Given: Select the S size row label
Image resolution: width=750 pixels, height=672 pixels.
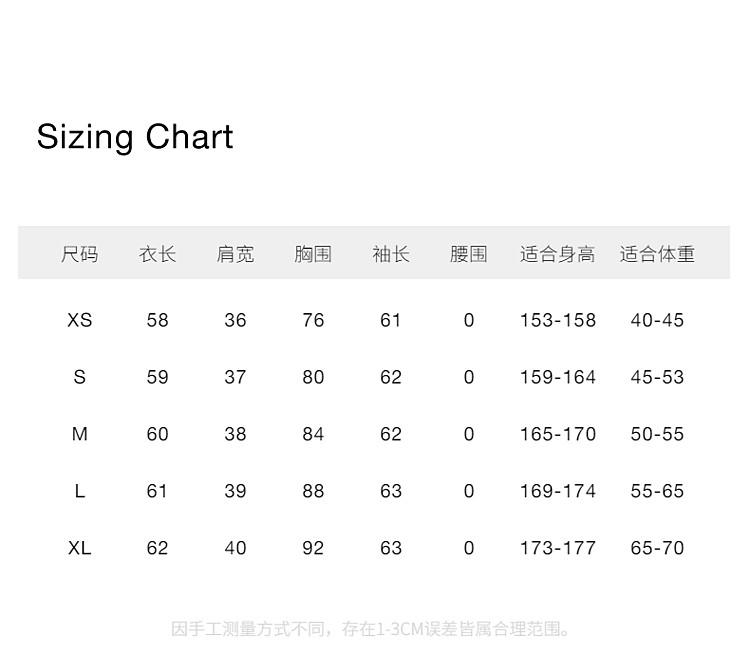Looking at the screenshot, I should (x=80, y=377).
